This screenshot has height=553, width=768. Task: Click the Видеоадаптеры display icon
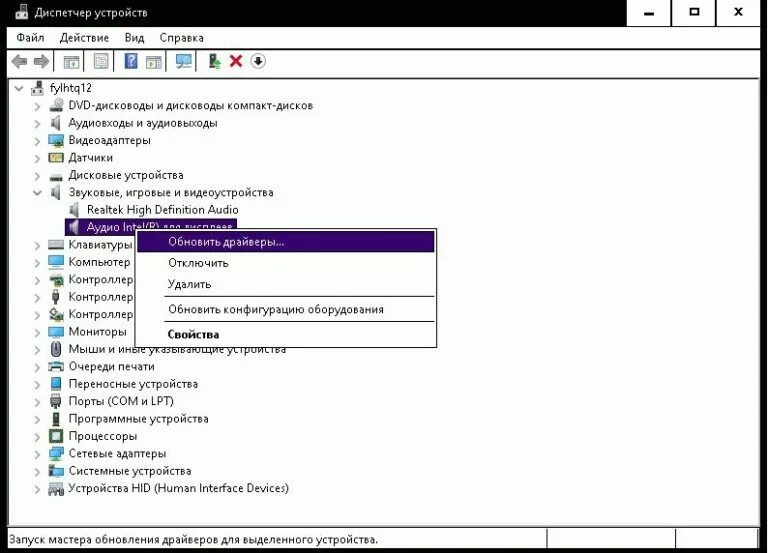pos(56,140)
